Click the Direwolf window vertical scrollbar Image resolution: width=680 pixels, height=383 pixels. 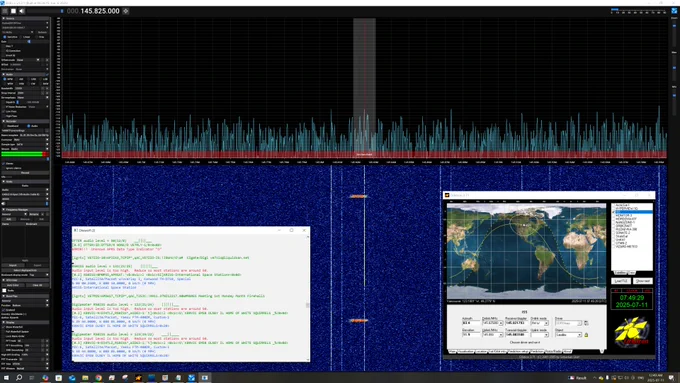tap(308, 297)
